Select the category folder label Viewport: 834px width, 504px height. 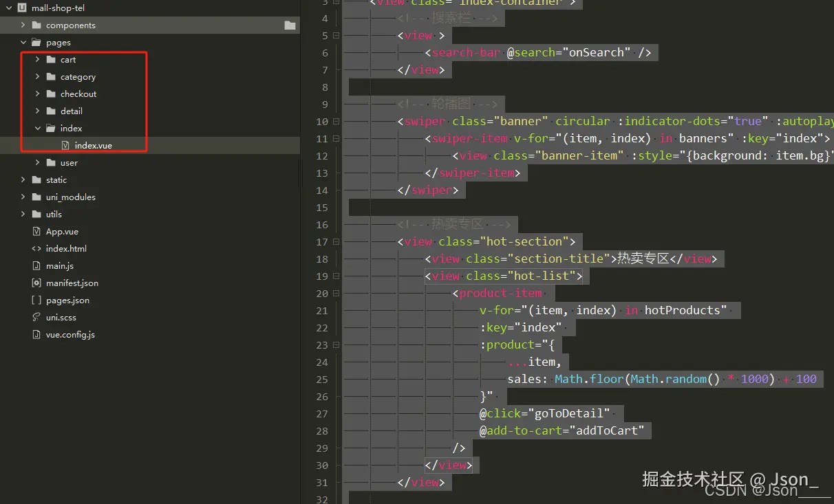pos(78,77)
